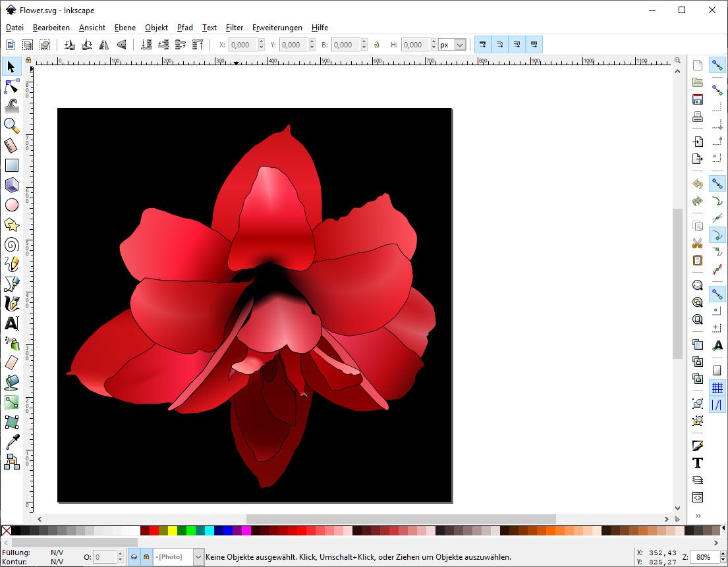Image resolution: width=728 pixels, height=567 pixels.
Task: Expand the [Photo] layer dropdown
Action: coord(198,557)
